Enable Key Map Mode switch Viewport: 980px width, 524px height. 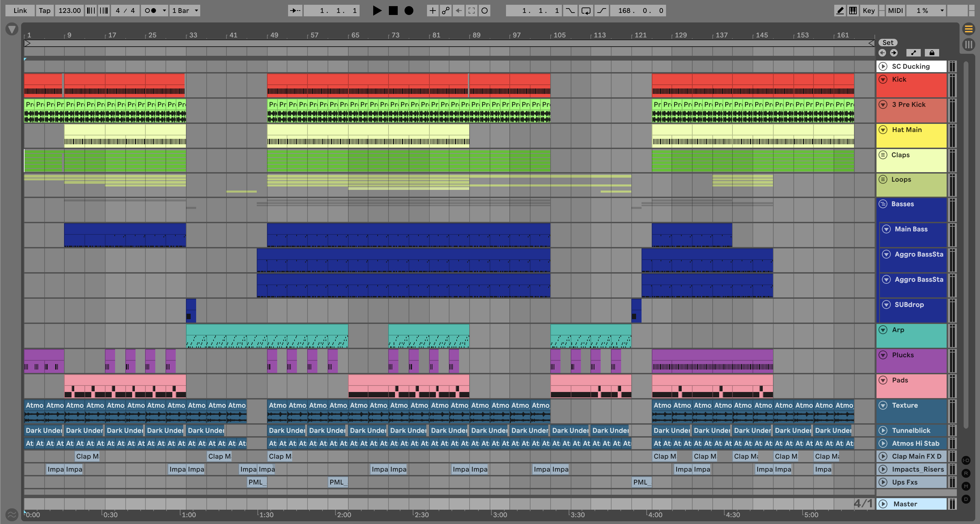coord(869,11)
